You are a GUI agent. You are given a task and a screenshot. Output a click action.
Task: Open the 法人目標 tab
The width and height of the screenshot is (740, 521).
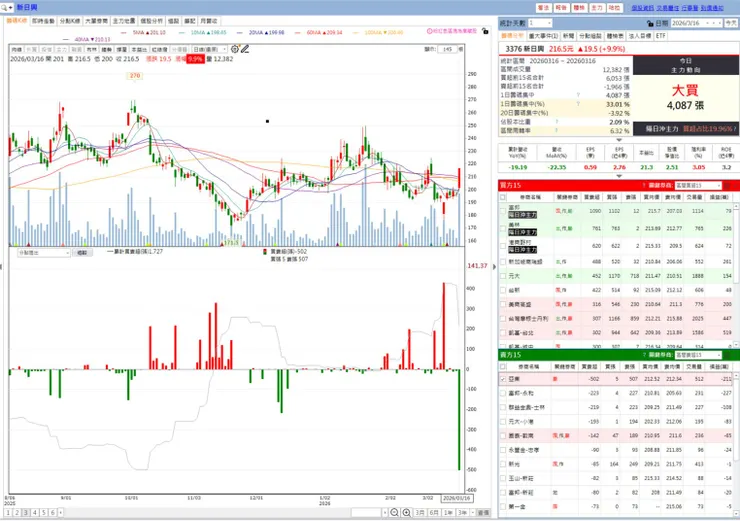click(640, 36)
